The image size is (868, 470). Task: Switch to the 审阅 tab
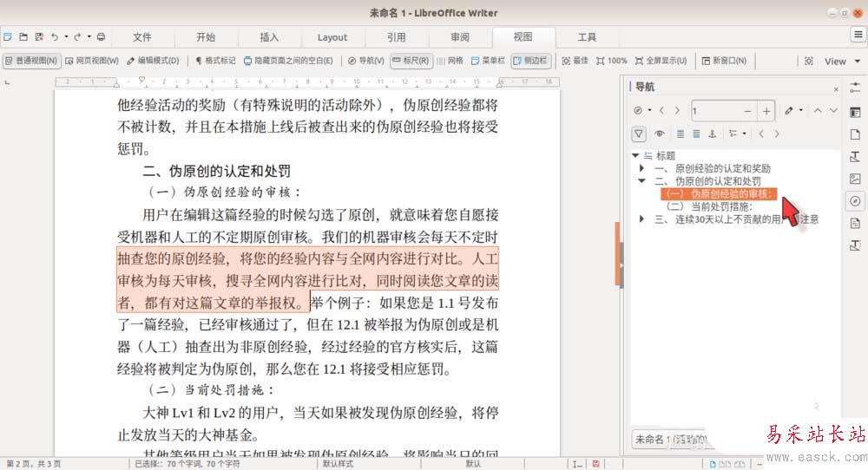[459, 37]
